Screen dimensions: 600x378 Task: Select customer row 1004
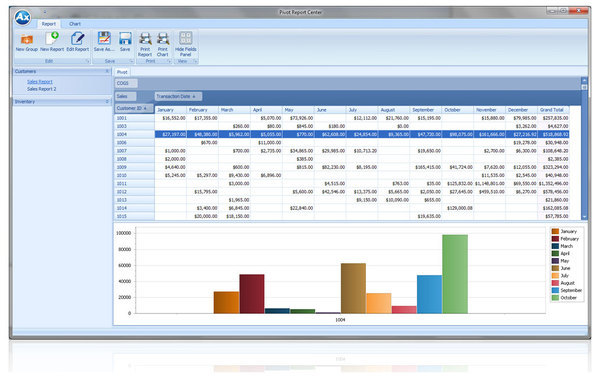coord(134,134)
